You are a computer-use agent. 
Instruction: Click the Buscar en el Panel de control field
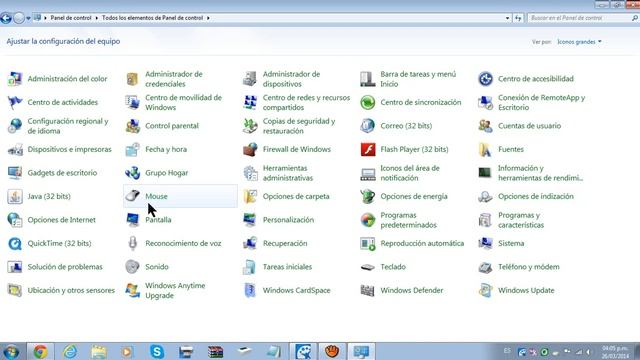tap(583, 18)
